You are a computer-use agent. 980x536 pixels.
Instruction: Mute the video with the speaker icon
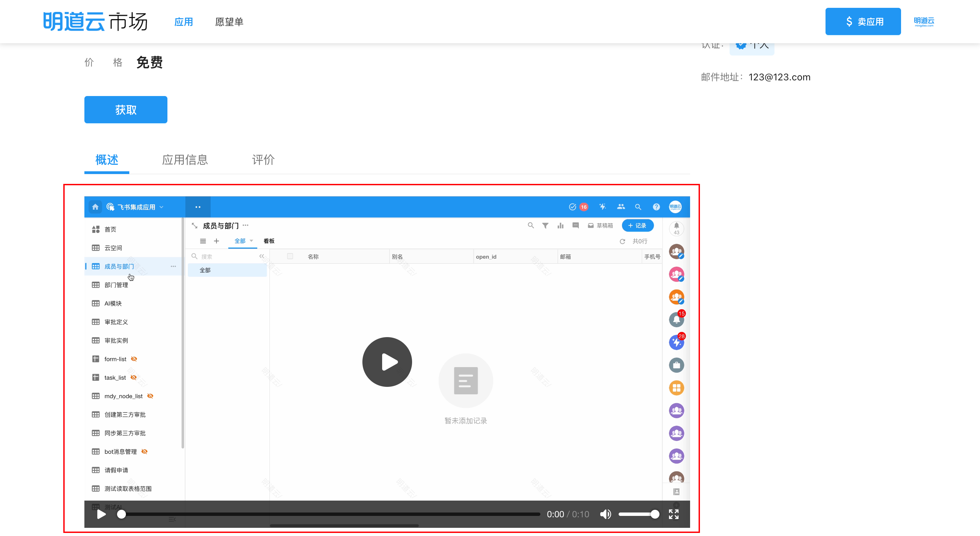click(605, 514)
